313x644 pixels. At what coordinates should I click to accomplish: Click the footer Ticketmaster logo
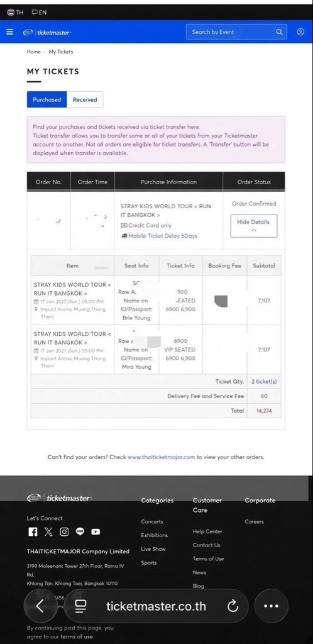60,498
